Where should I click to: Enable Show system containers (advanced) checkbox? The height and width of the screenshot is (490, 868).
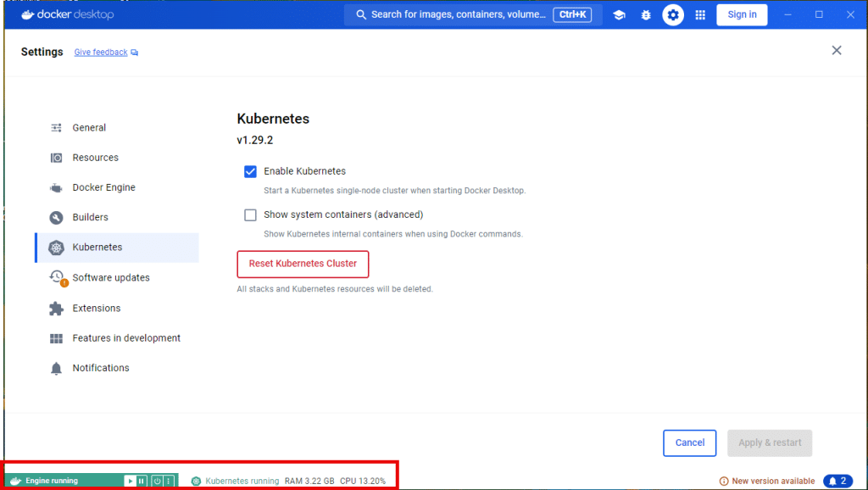coord(250,214)
